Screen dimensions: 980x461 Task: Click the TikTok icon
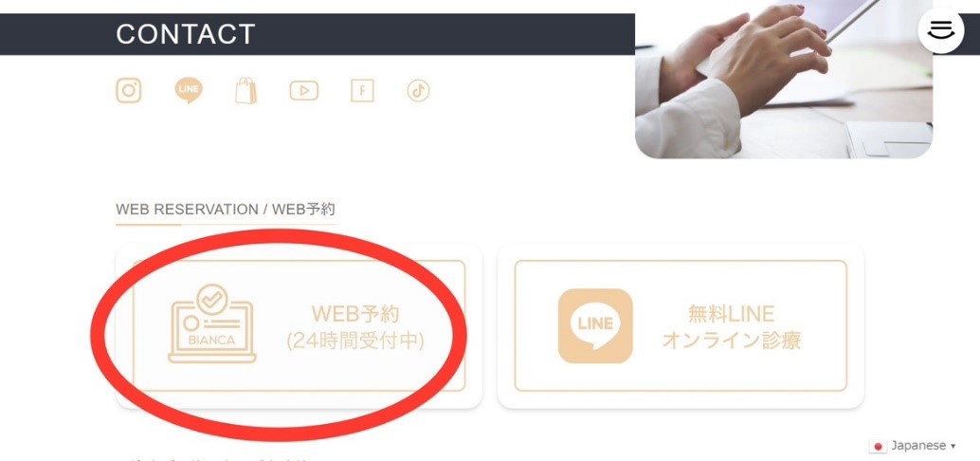(418, 91)
